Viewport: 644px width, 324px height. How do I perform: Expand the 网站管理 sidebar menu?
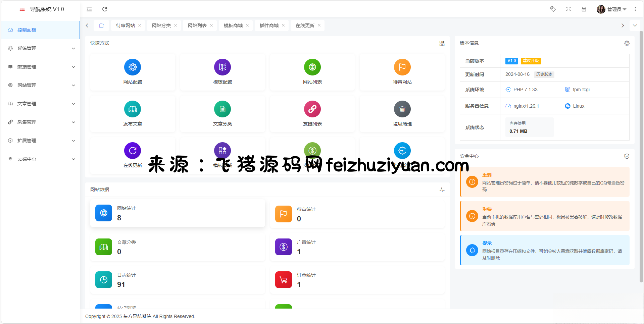pyautogui.click(x=41, y=85)
